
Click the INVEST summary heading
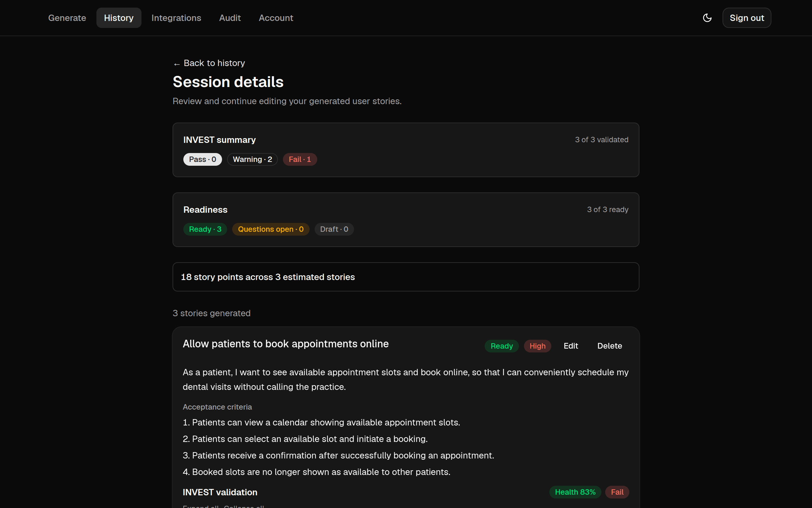point(219,140)
